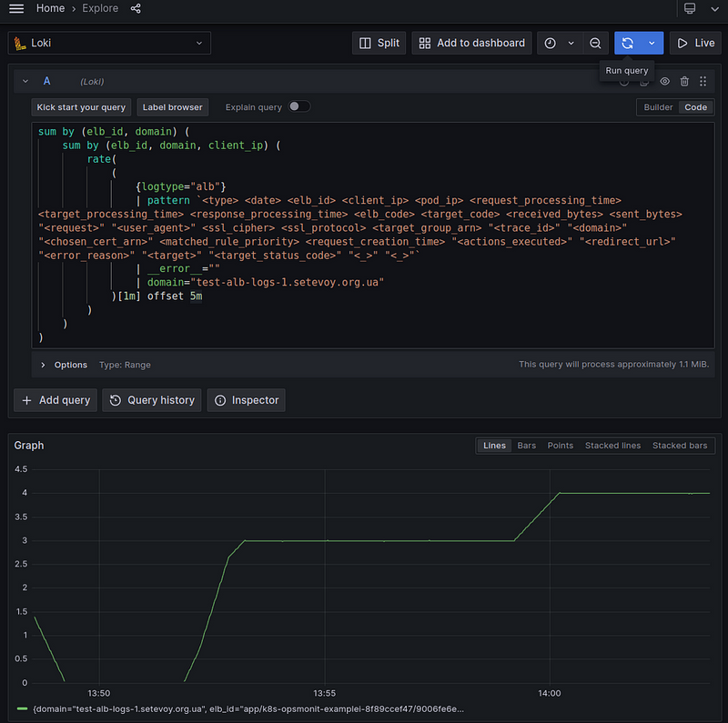Switch the query editor to Builder mode
Viewport: 728px width, 723px height.
pos(658,107)
